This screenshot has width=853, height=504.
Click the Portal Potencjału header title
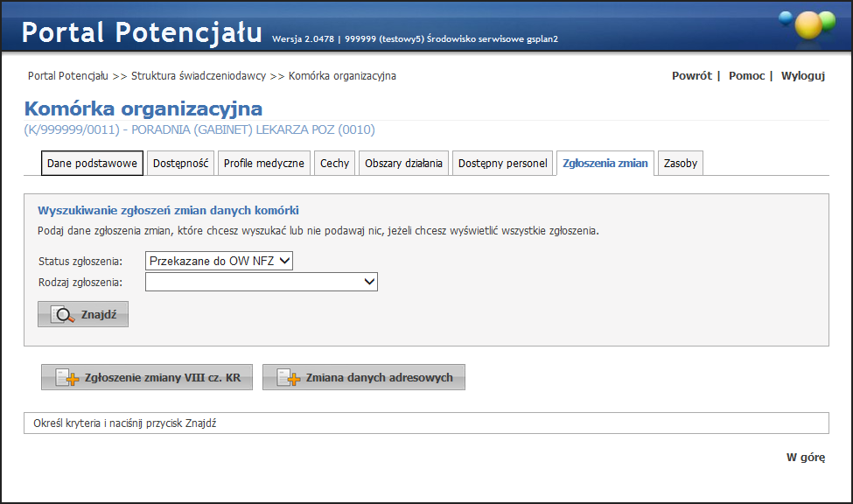(x=142, y=32)
